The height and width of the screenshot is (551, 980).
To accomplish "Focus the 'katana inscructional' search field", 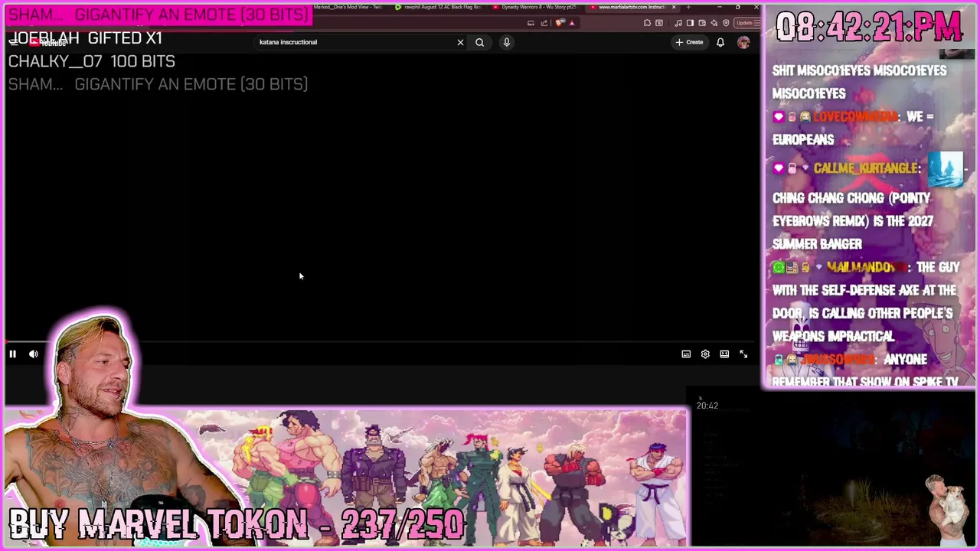I will coord(356,42).
